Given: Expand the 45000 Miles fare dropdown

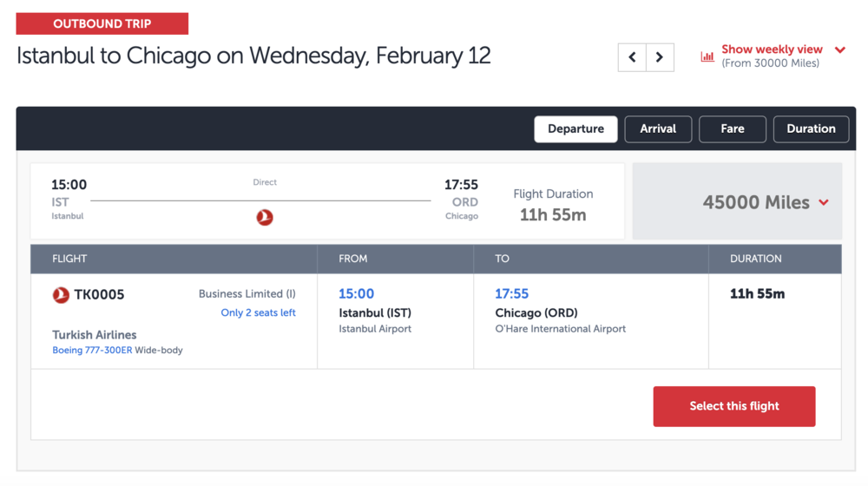Looking at the screenshot, I should pyautogui.click(x=824, y=202).
